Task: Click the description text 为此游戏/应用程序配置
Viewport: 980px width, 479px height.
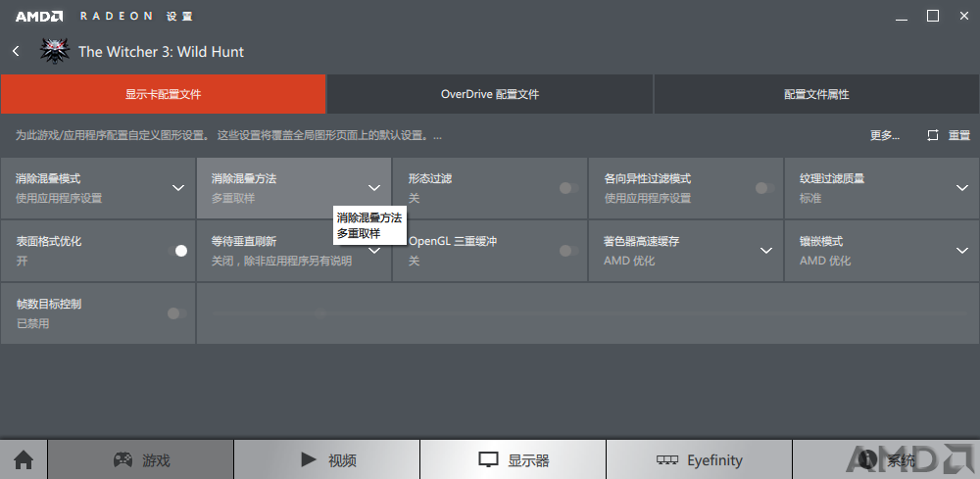Action: click(228, 135)
